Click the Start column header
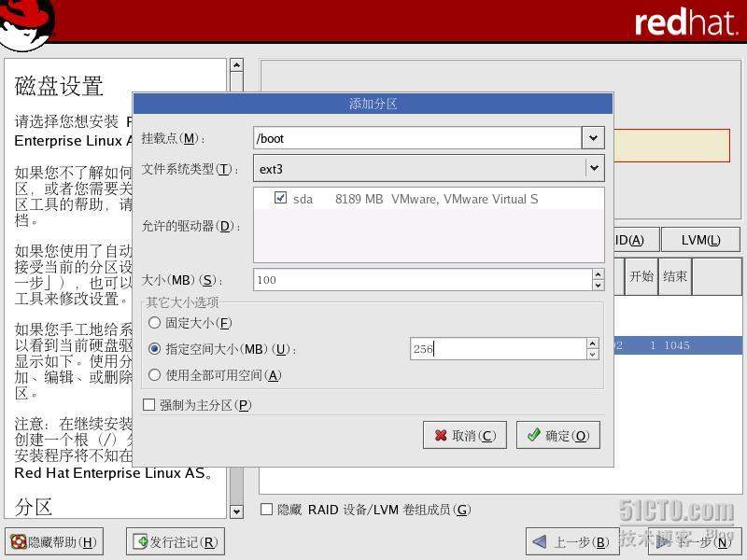Viewport: 747px width, 560px height. [641, 276]
